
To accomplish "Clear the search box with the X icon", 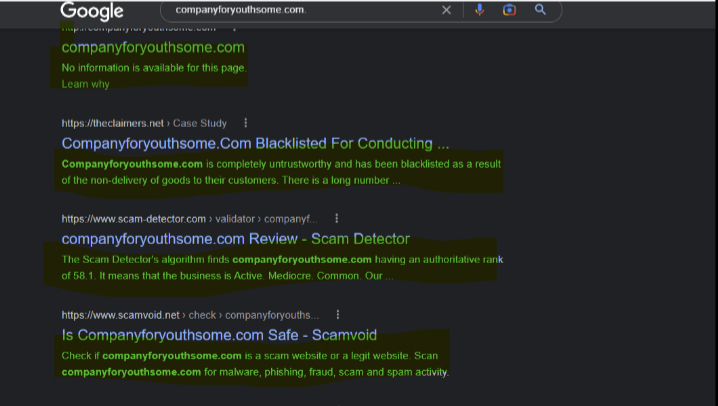I will click(x=446, y=10).
